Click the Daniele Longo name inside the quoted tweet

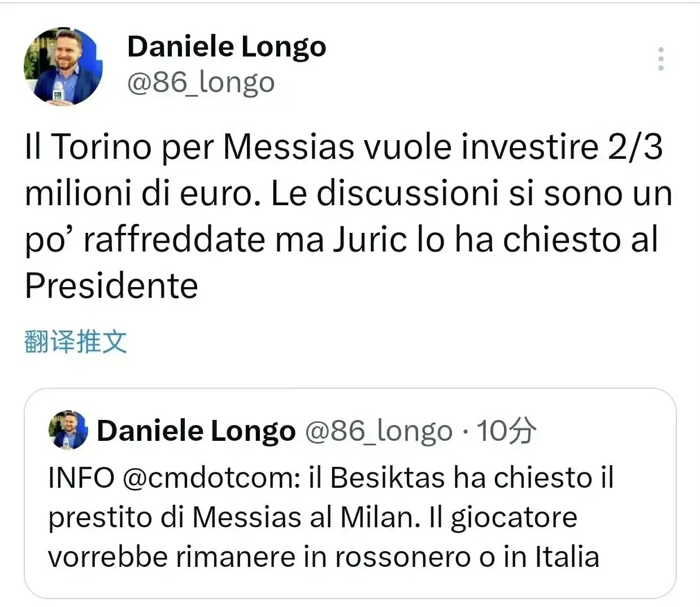click(196, 431)
